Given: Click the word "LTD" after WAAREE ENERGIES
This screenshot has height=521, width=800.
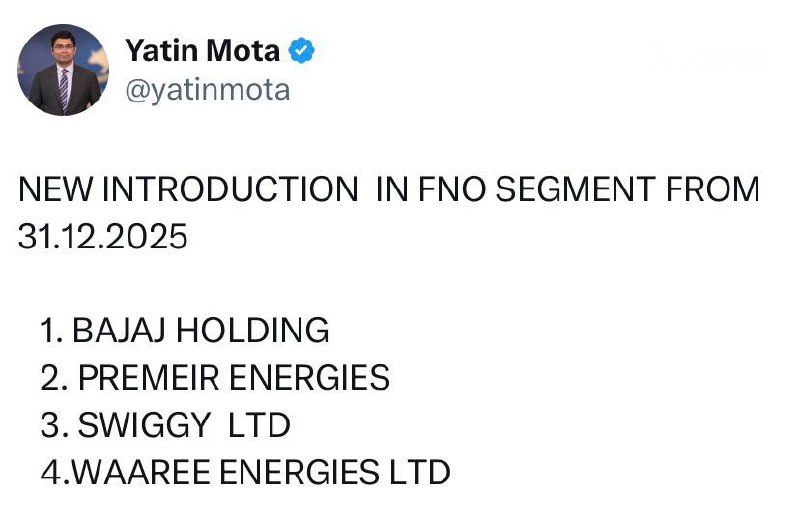Looking at the screenshot, I should 420,472.
